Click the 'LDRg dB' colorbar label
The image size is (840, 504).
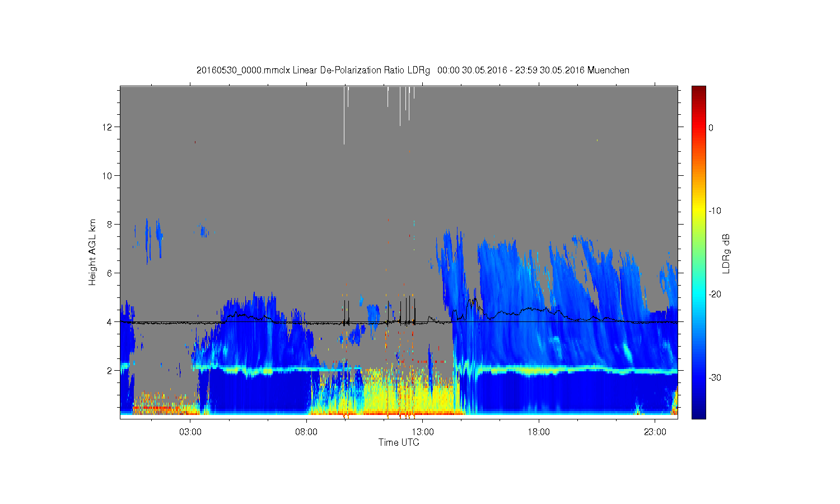pyautogui.click(x=726, y=253)
